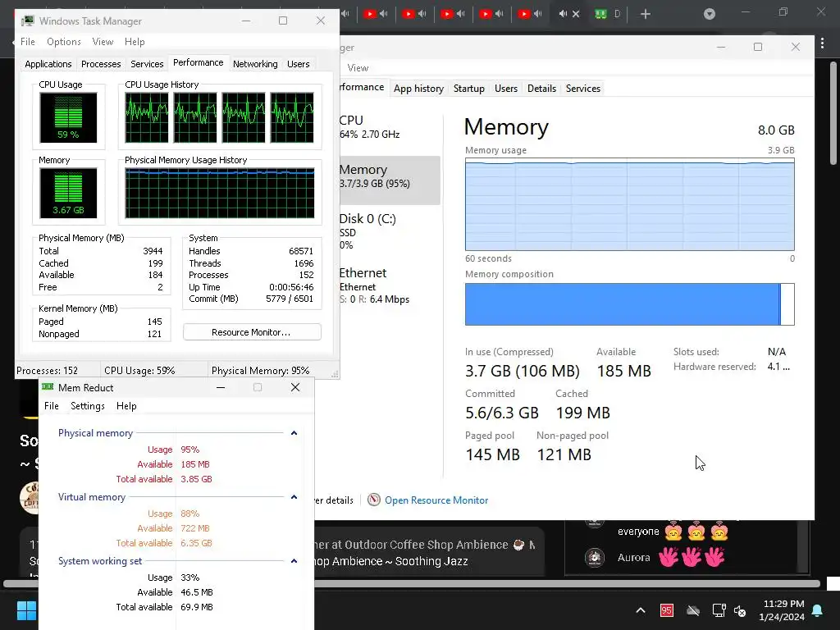The width and height of the screenshot is (840, 630).
Task: Switch to the Users tab in Windows Task Manager
Action: pos(298,64)
